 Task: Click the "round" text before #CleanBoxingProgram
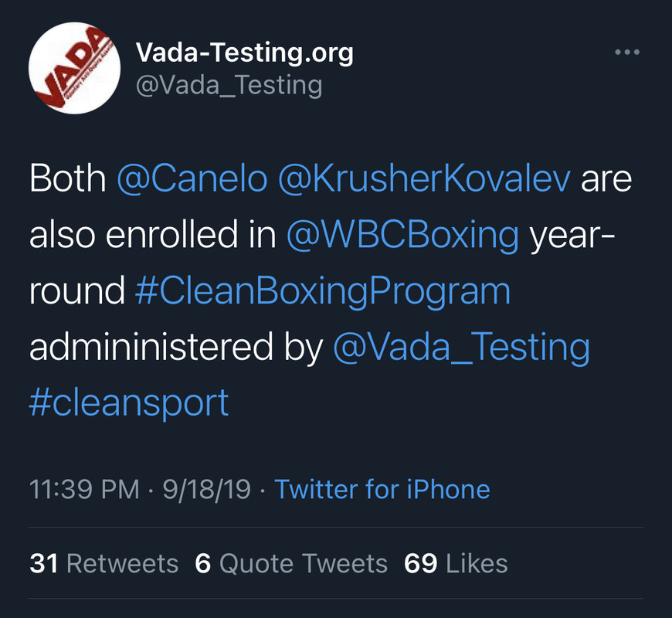[76, 291]
